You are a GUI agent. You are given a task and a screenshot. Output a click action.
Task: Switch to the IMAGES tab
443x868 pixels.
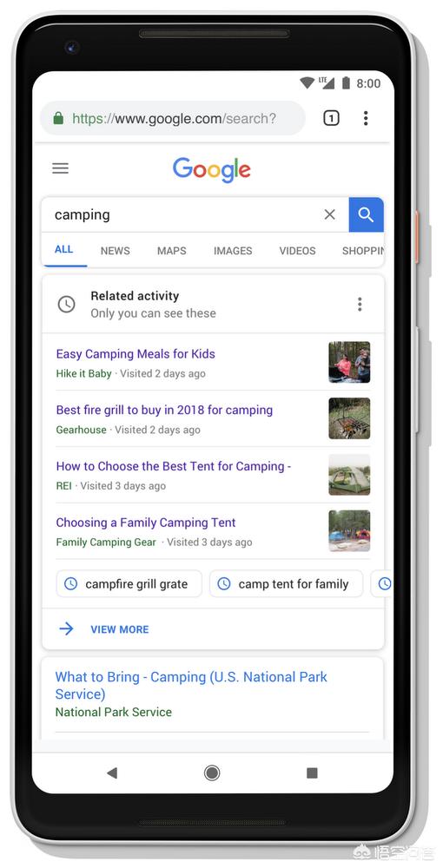tap(233, 251)
